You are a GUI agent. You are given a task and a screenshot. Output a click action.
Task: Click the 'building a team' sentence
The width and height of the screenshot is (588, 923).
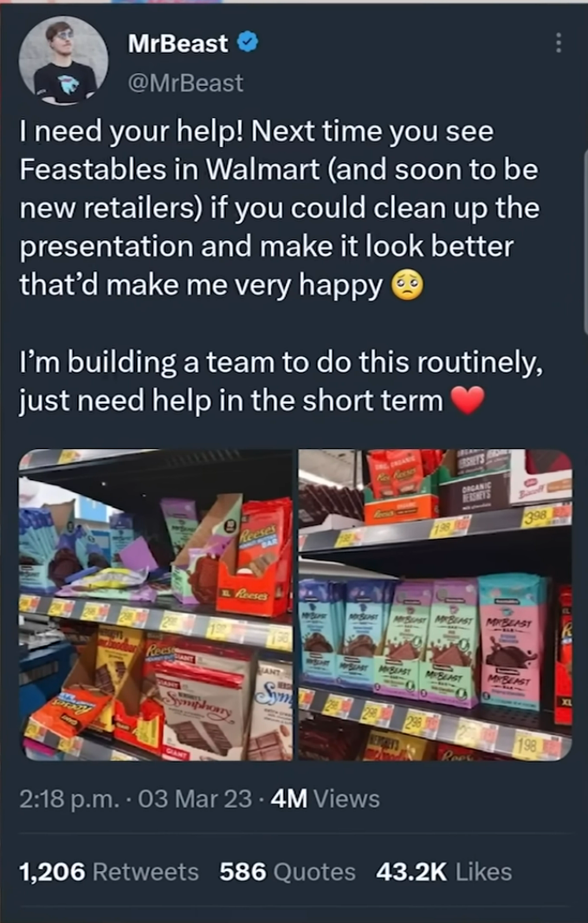[281, 381]
